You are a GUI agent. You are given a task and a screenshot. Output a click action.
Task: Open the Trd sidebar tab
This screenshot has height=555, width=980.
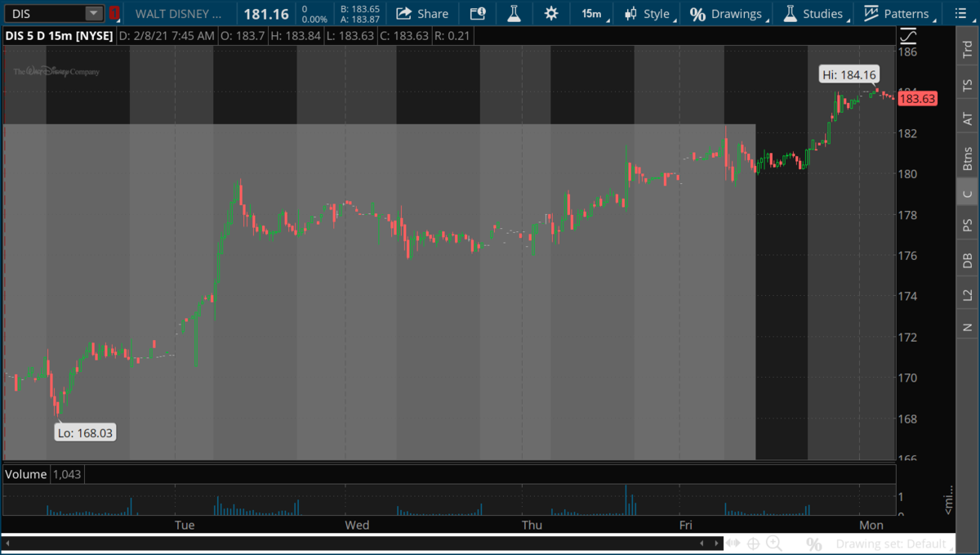point(968,49)
